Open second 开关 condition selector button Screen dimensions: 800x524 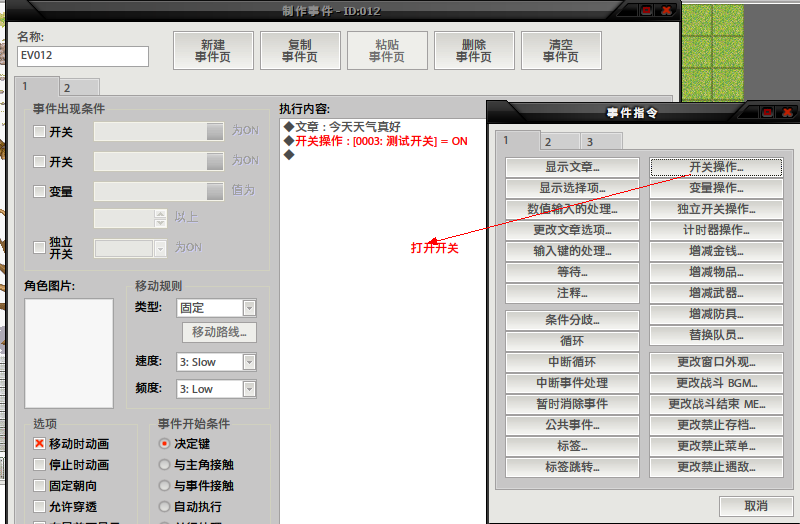point(215,162)
